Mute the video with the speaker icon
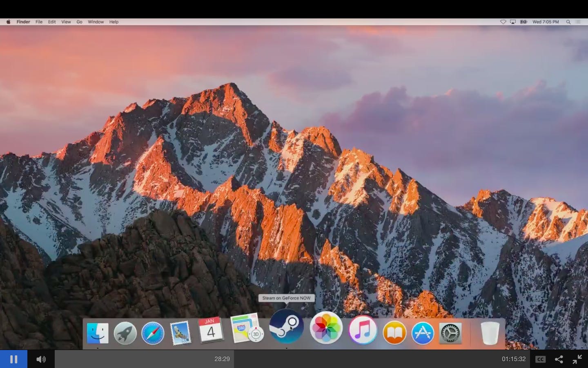The height and width of the screenshot is (368, 588). [41, 359]
